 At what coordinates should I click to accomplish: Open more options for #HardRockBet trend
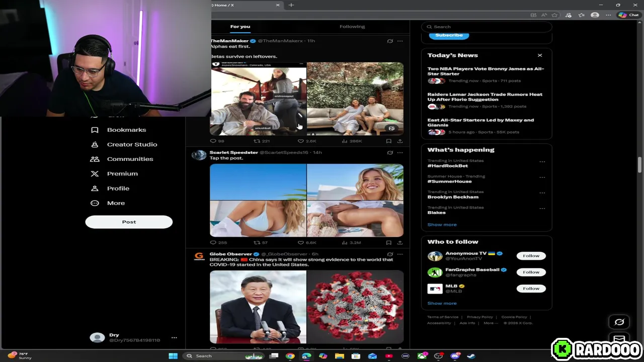[x=542, y=162]
